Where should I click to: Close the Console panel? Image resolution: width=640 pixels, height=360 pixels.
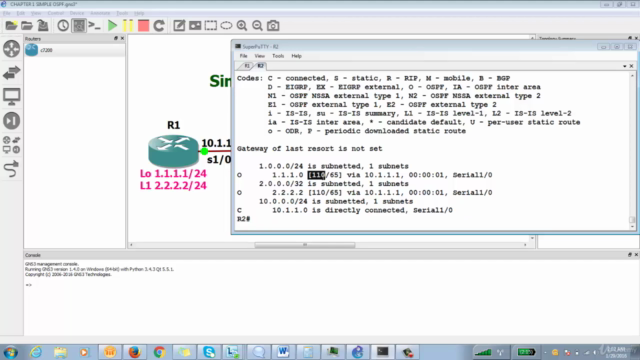click(x=636, y=255)
